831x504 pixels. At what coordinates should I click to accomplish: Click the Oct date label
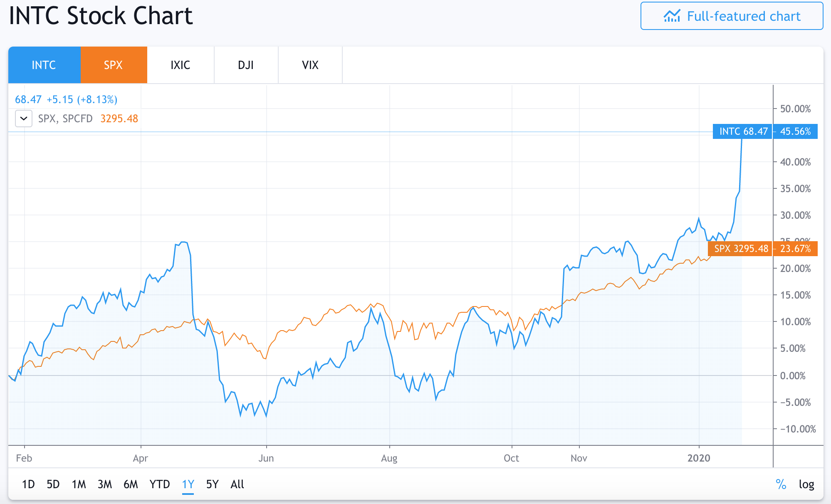pos(512,458)
